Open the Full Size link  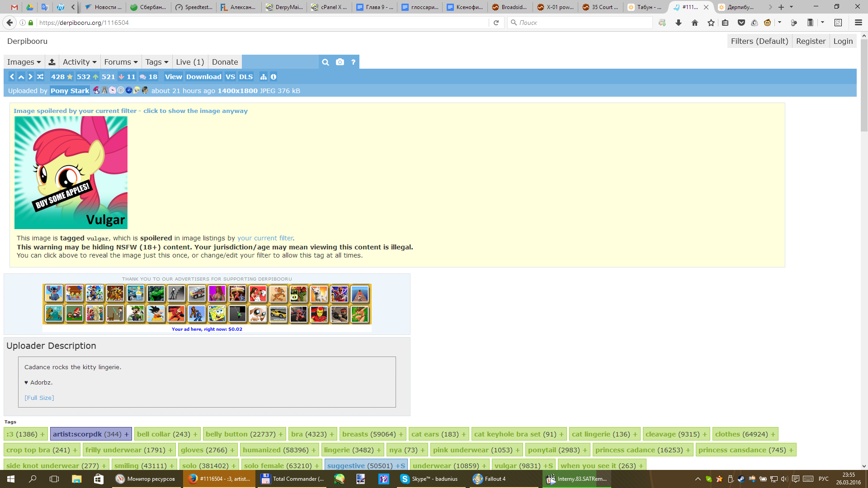click(x=39, y=398)
